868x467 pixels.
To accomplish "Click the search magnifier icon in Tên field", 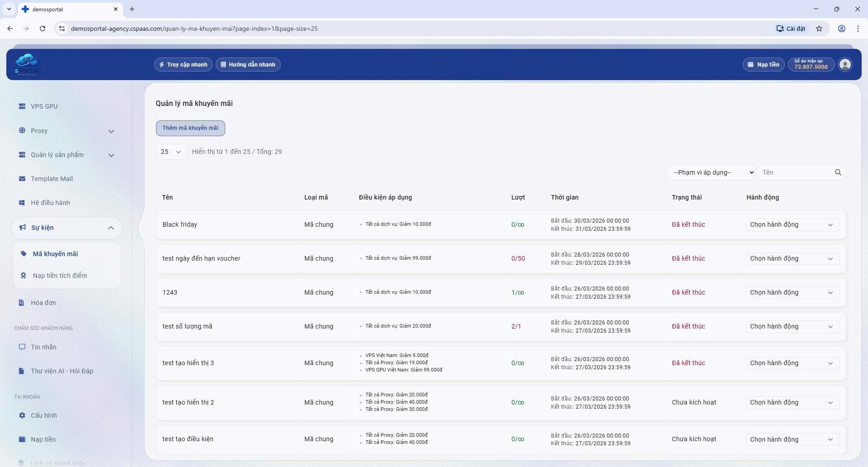I will click(838, 172).
